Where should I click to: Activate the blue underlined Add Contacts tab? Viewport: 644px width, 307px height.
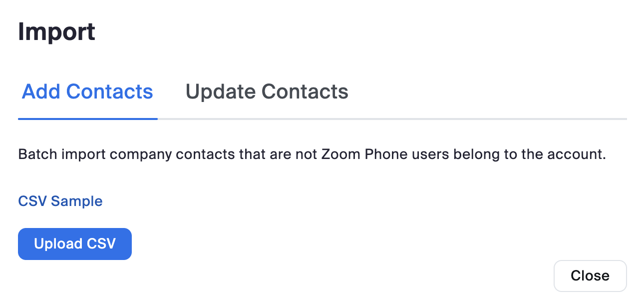click(88, 92)
